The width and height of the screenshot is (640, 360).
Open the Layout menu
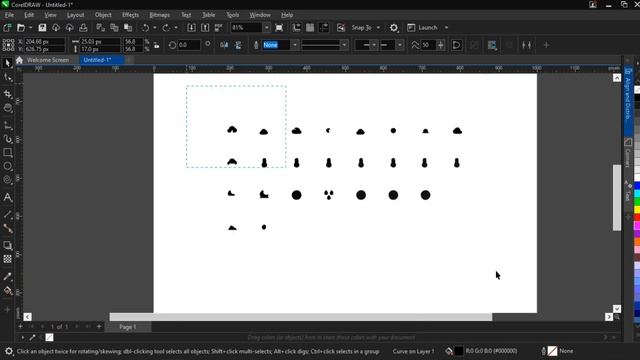[x=76, y=15]
